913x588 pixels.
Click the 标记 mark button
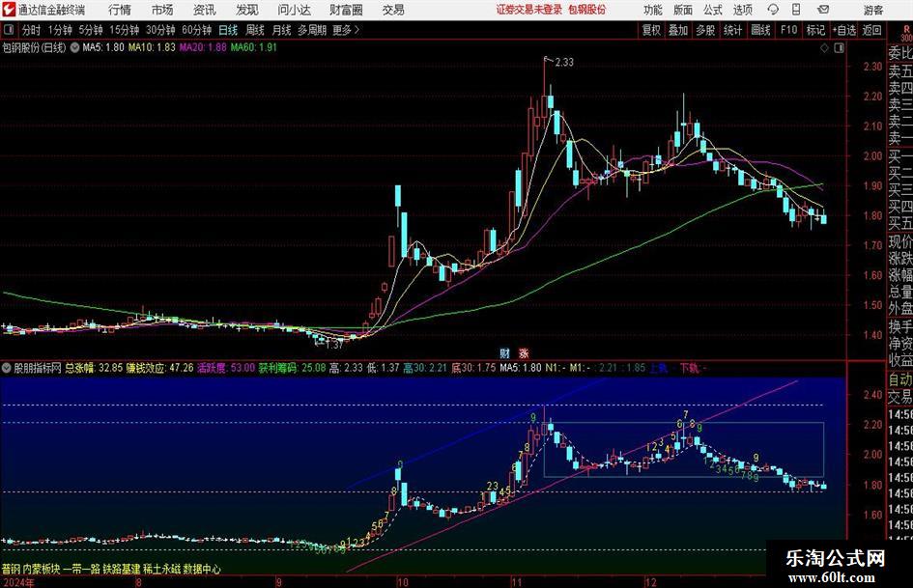[815, 30]
